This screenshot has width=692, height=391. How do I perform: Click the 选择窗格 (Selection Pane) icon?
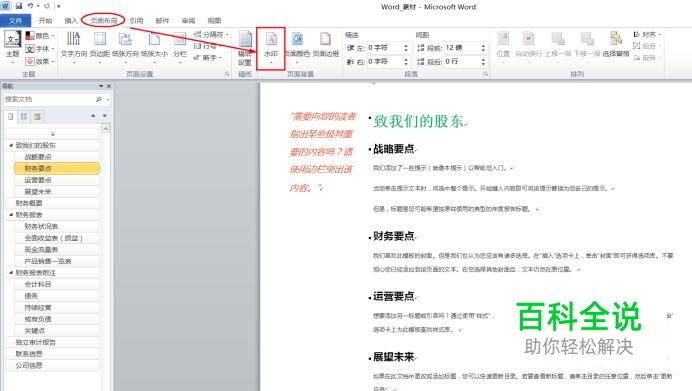(616, 39)
